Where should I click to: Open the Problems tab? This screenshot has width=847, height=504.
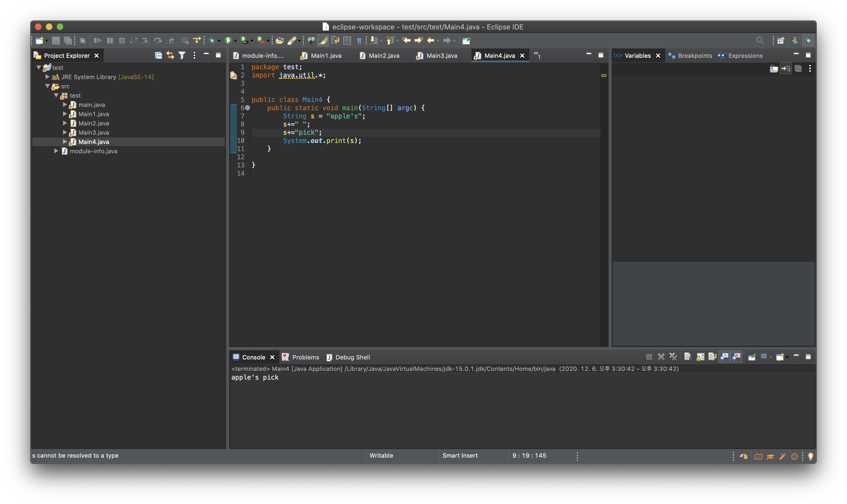[305, 357]
